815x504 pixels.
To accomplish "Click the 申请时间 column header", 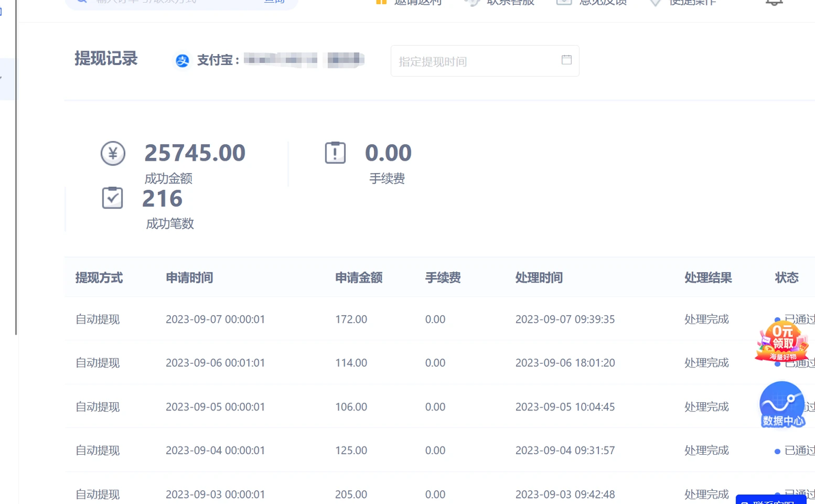I will (189, 278).
